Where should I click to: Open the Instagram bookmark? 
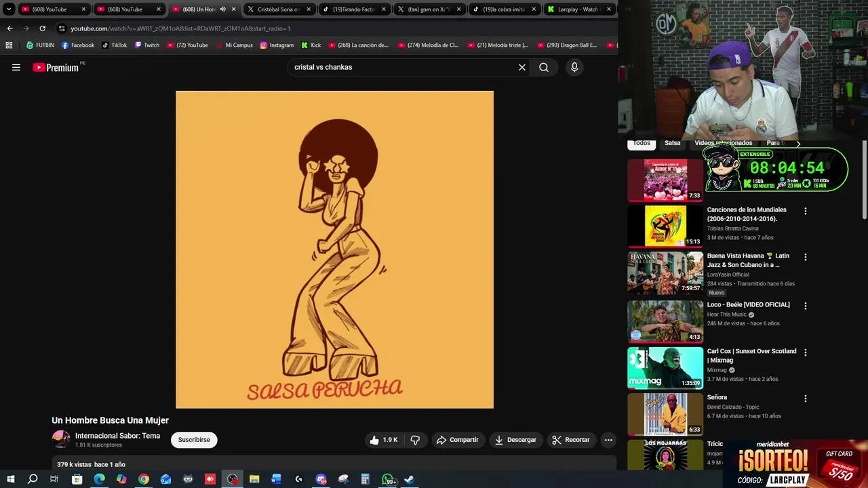277,45
